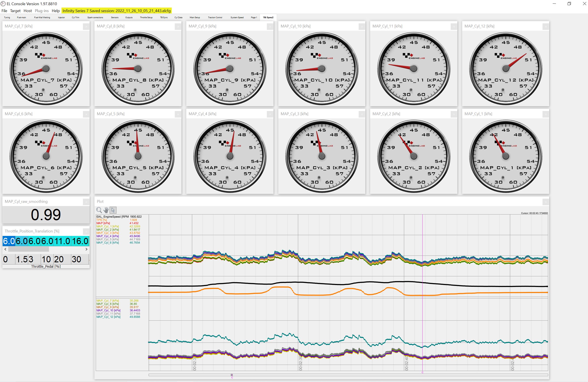Click the MAP_Cyl_raw_smoothing value 0.99
588x382 pixels.
click(x=46, y=214)
